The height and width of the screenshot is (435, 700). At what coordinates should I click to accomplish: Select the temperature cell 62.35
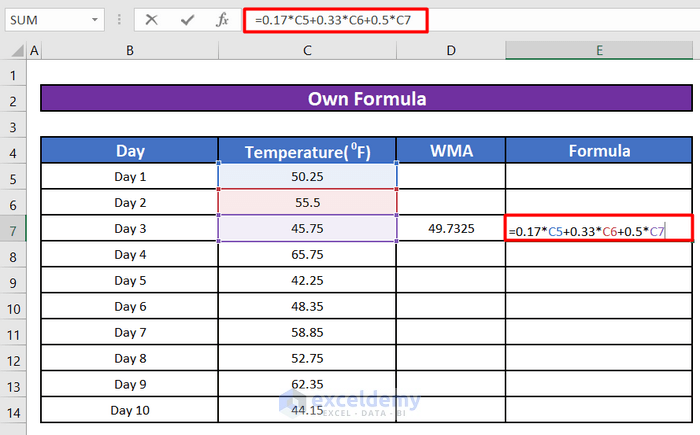(x=307, y=384)
